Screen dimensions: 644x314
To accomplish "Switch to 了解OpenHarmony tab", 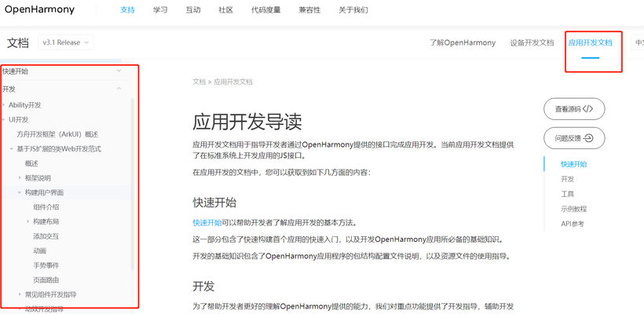I will (x=463, y=42).
